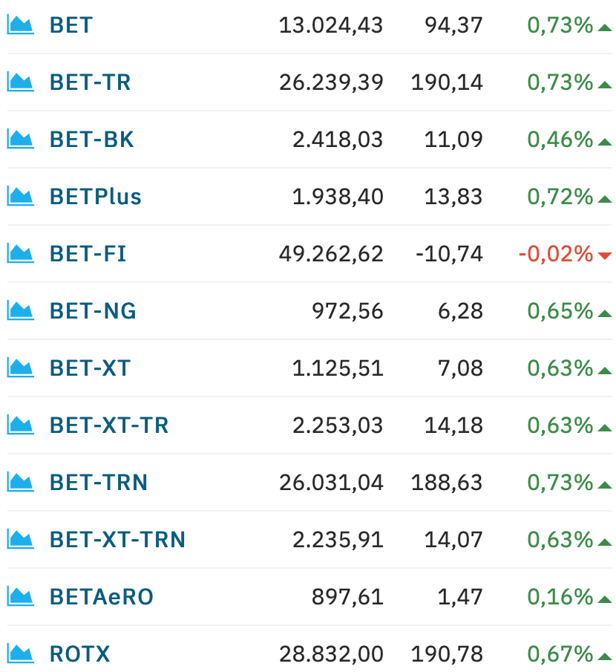The height and width of the screenshot is (672, 616).
Task: Open the BET-XT-TR index link
Action: pos(109,425)
